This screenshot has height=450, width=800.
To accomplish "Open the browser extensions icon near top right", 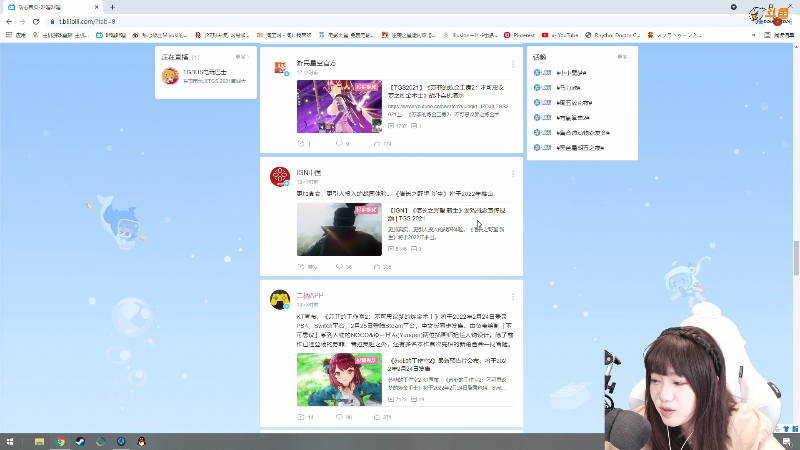I will (x=734, y=7).
